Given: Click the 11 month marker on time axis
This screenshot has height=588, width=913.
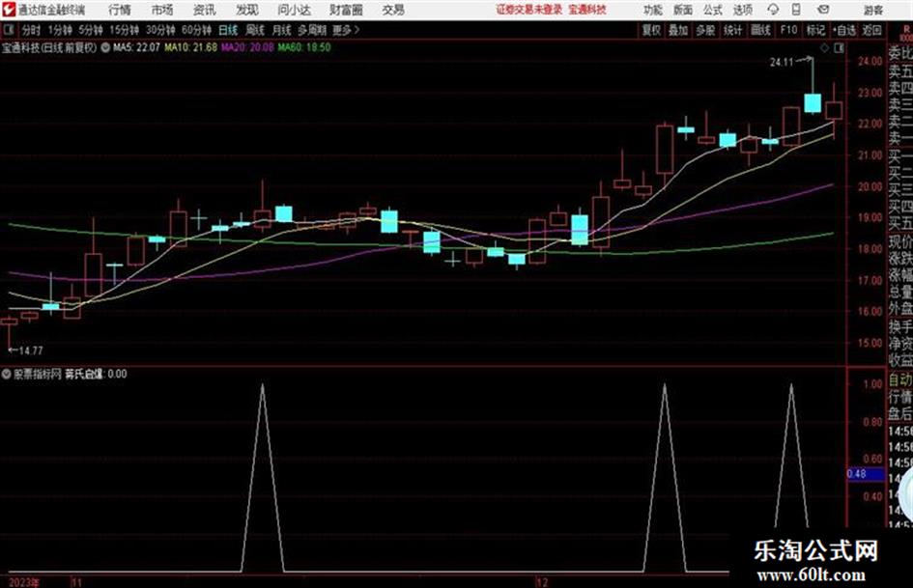Looking at the screenshot, I should click(x=77, y=582).
